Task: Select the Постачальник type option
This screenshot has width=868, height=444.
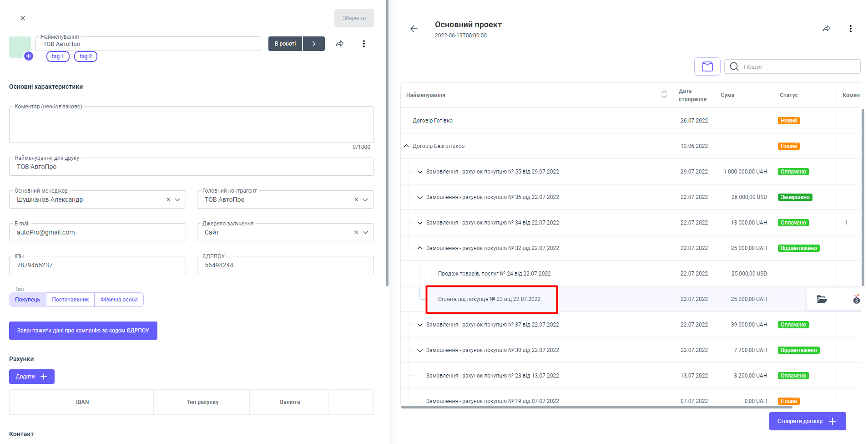Action: click(71, 300)
